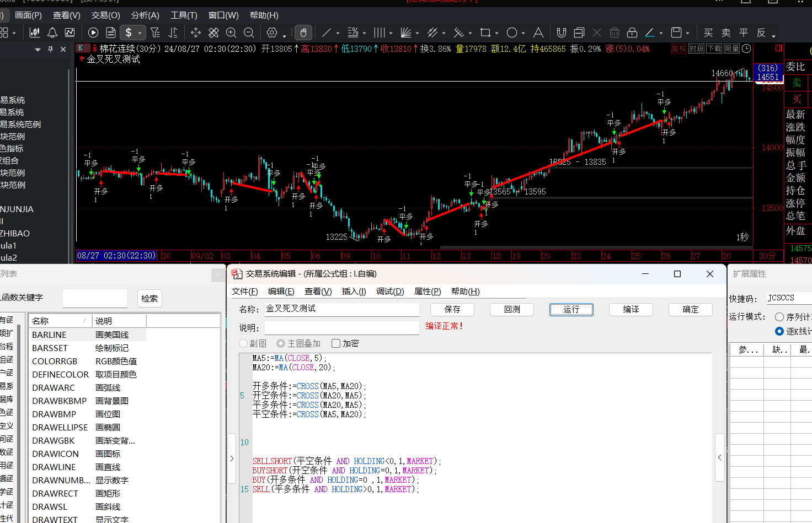The height and width of the screenshot is (523, 812).
Task: Click the dollar sign trading icon
Action: point(129,33)
